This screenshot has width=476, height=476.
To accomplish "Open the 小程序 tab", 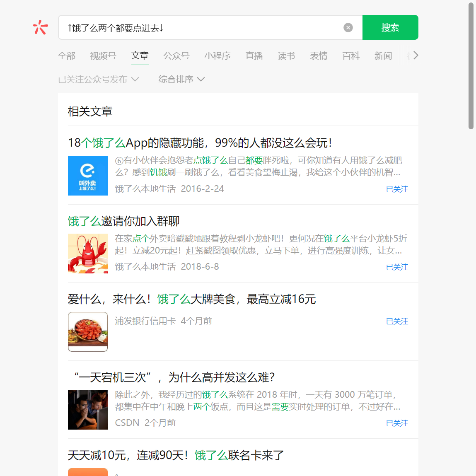I will pyautogui.click(x=217, y=56).
